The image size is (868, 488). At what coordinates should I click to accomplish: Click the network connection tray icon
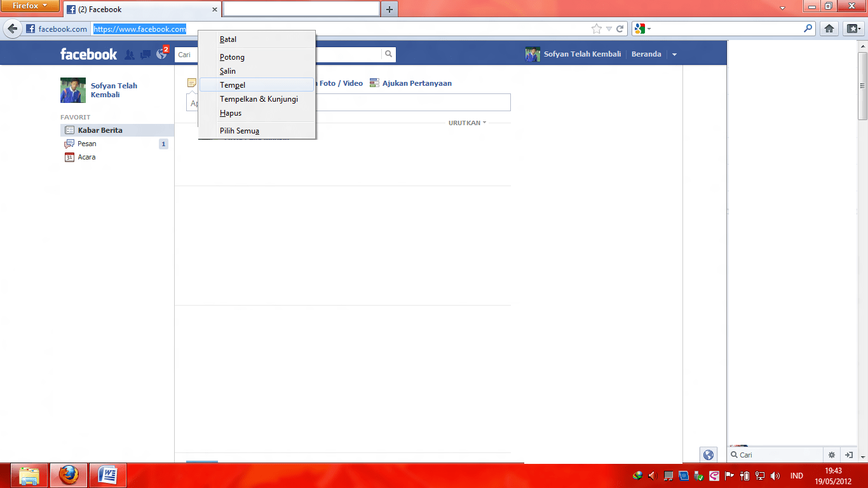(760, 475)
